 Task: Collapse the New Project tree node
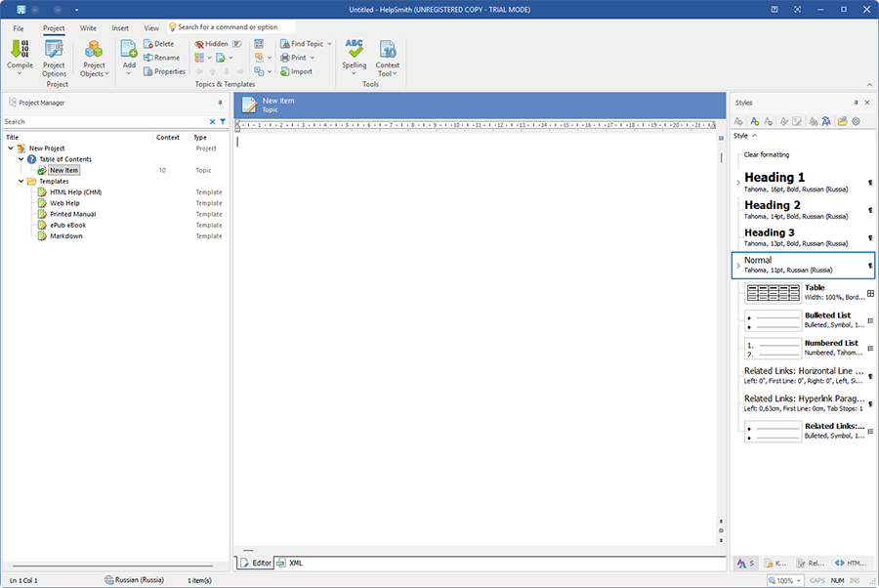11,148
